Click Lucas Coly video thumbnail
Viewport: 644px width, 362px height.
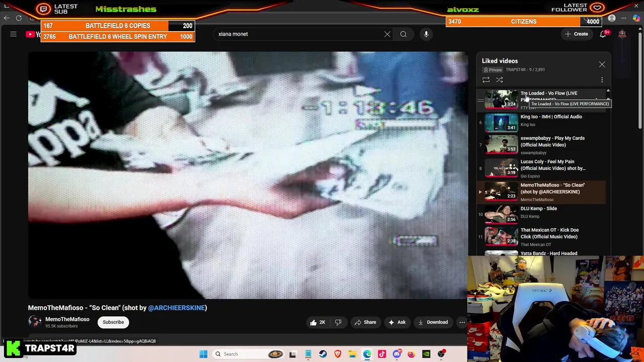501,169
